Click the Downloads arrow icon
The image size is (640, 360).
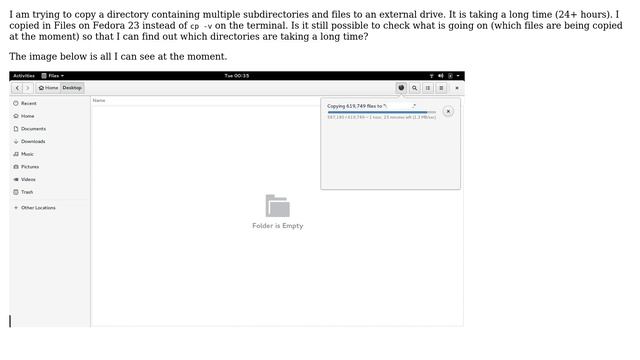click(16, 141)
